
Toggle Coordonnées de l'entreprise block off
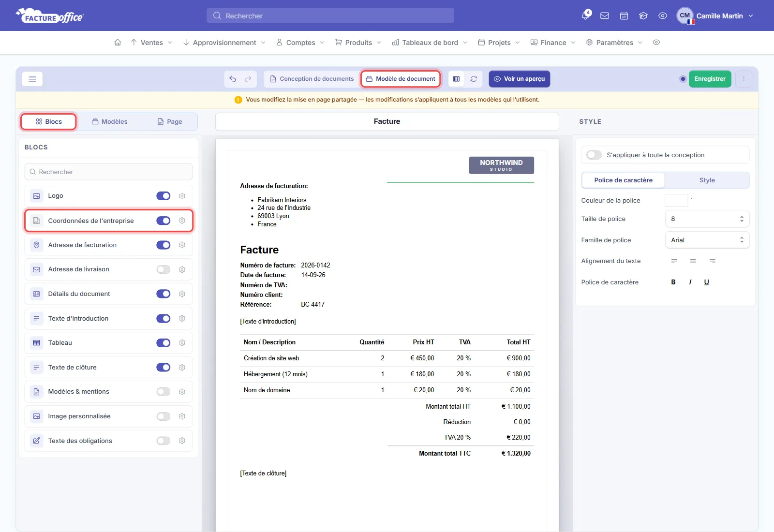tap(164, 221)
